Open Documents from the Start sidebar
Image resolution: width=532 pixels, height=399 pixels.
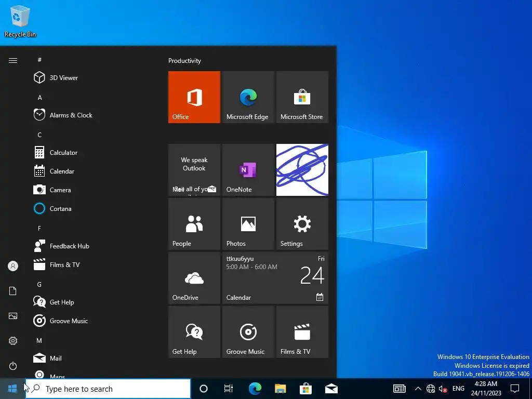point(13,291)
